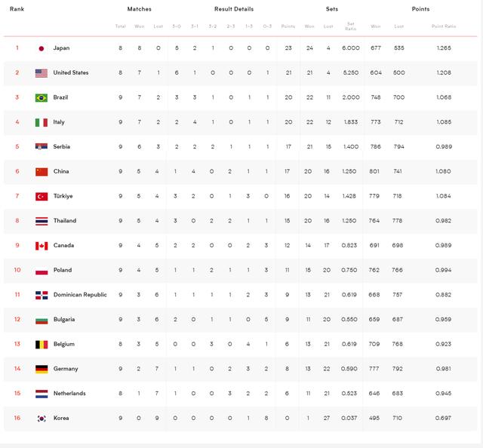Select the Rank column header
Image resolution: width=483 pixels, height=448 pixels.
tap(17, 9)
